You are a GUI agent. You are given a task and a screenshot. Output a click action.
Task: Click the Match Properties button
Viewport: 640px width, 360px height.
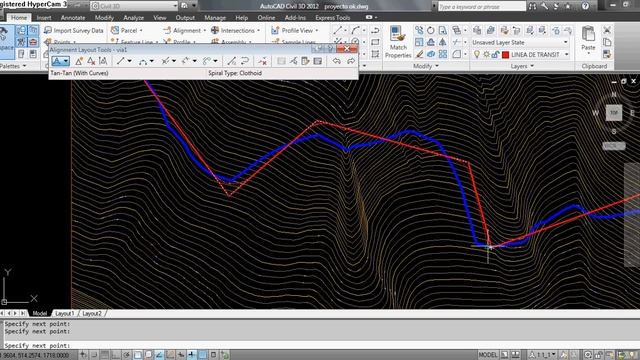pyautogui.click(x=398, y=42)
